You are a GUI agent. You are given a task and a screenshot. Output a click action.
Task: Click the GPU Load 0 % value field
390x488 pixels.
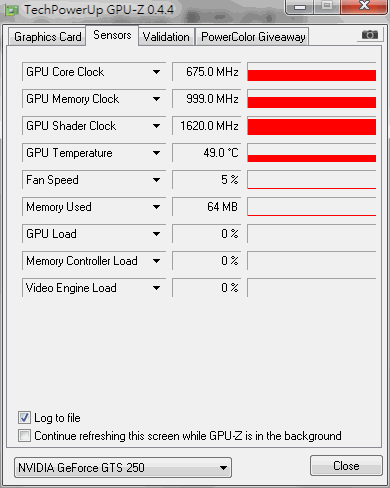pyautogui.click(x=206, y=234)
